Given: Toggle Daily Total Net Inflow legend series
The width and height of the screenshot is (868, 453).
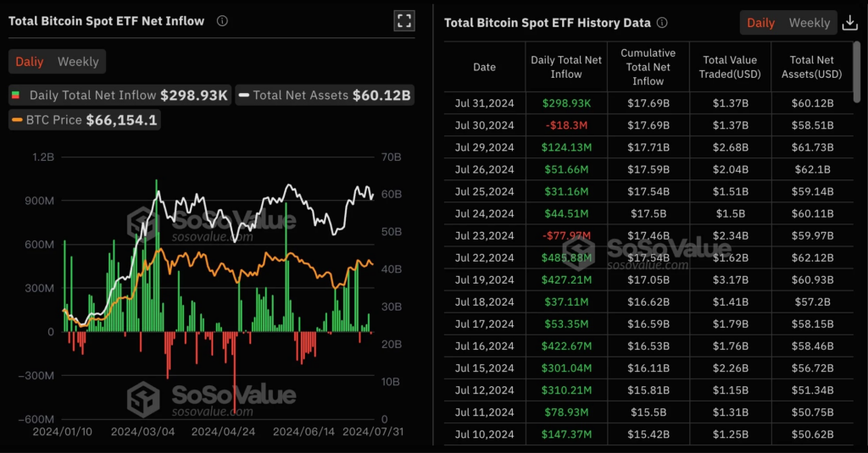Looking at the screenshot, I should click(x=120, y=95).
